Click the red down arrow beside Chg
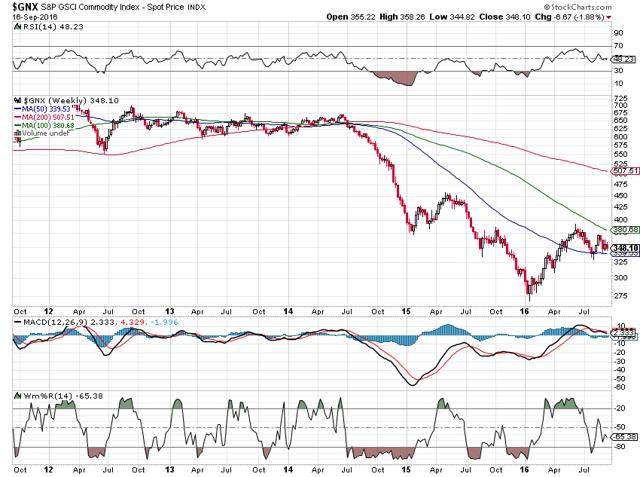Image resolution: width=640 pixels, height=477 pixels. (609, 17)
